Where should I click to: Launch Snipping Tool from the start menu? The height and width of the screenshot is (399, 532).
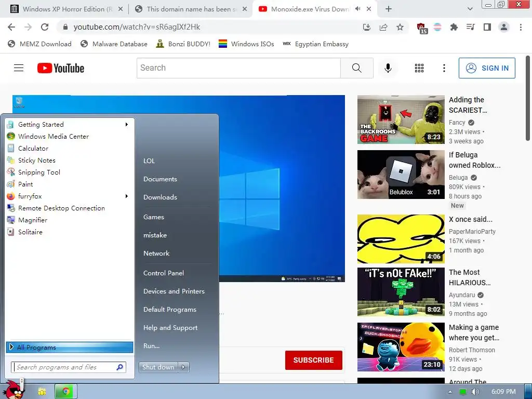[x=39, y=172]
